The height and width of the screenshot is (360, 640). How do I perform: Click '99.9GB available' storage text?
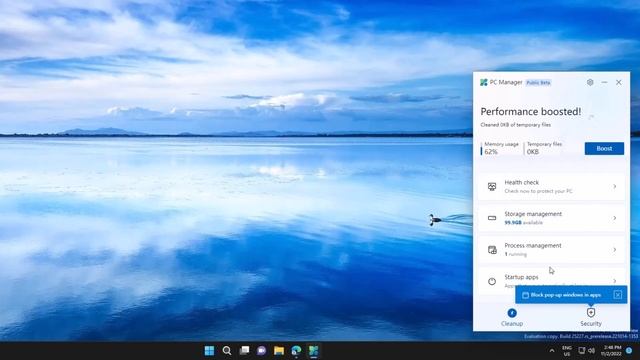click(x=524, y=222)
